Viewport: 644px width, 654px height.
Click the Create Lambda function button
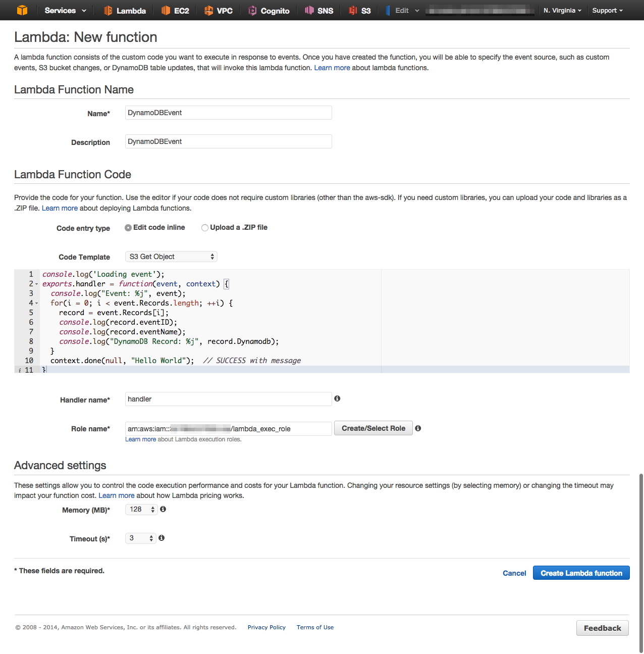click(x=581, y=573)
